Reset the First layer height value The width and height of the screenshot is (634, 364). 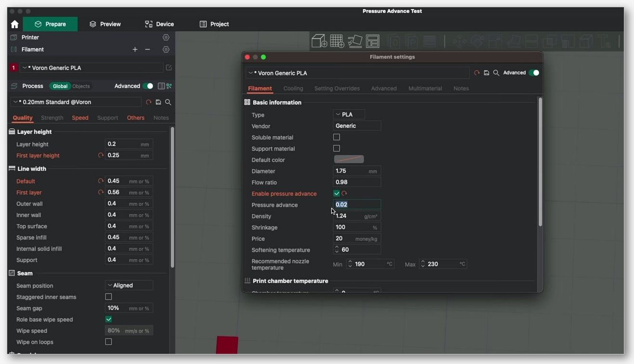coord(101,156)
